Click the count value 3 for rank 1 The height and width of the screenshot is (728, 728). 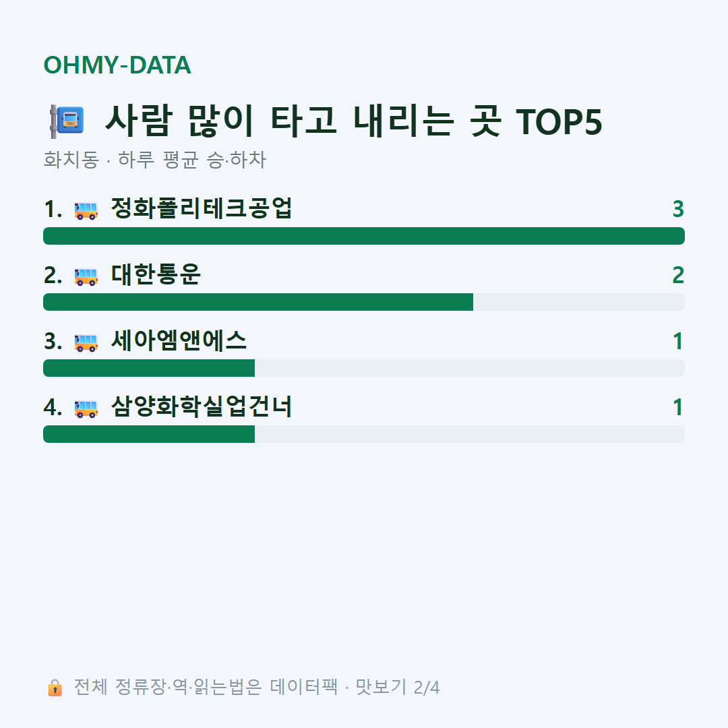(678, 210)
